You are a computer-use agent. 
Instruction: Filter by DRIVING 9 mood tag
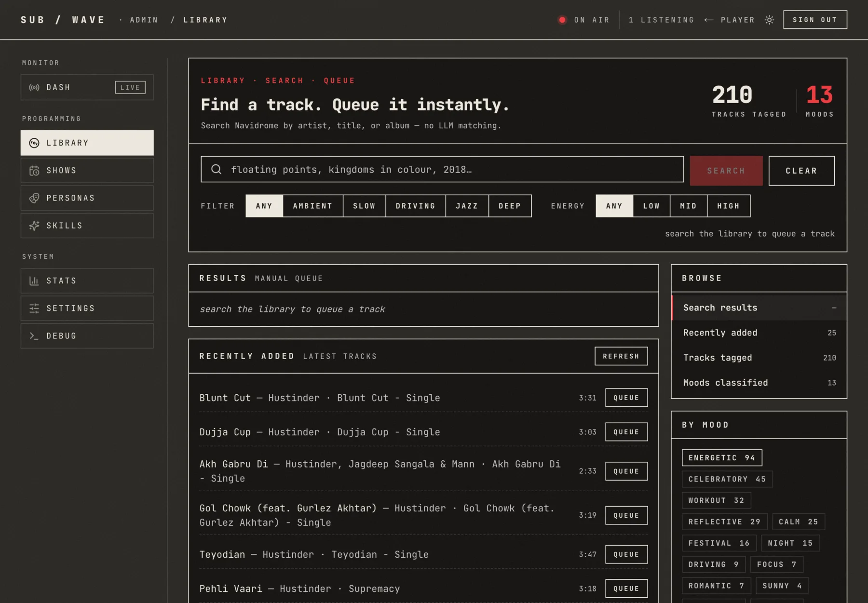[x=714, y=564]
